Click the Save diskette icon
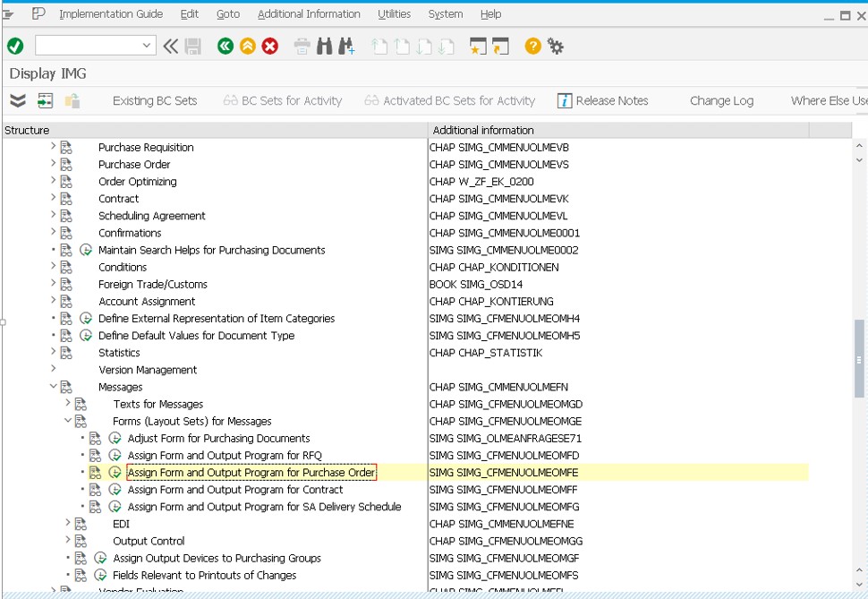The height and width of the screenshot is (599, 868). tap(192, 46)
